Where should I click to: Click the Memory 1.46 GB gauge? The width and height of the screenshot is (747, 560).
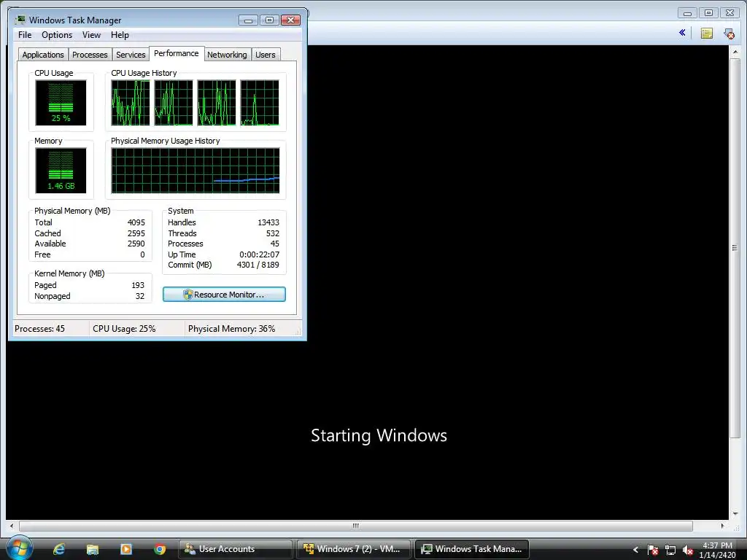[x=61, y=171]
